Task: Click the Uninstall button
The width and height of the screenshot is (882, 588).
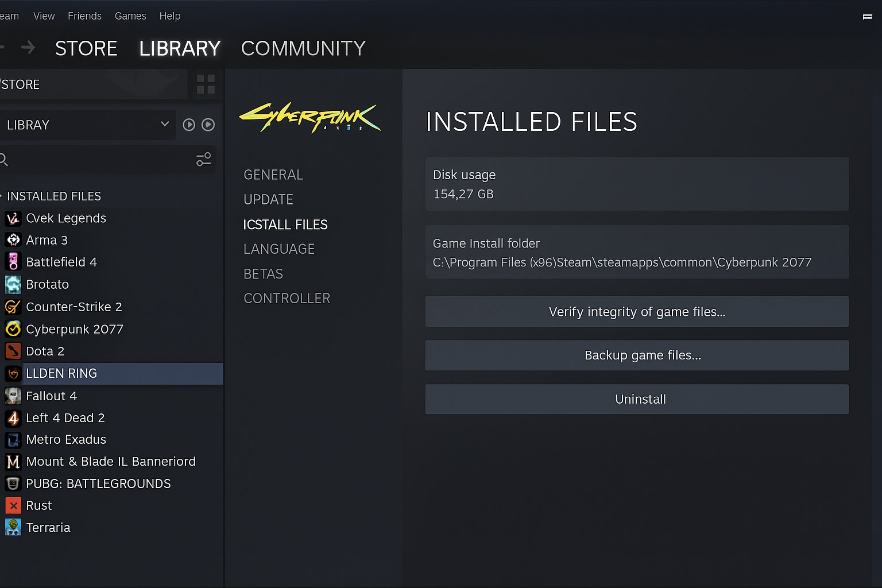Action: 637,399
